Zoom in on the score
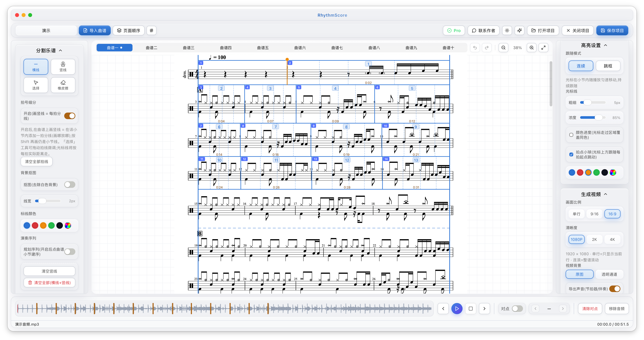 (532, 48)
